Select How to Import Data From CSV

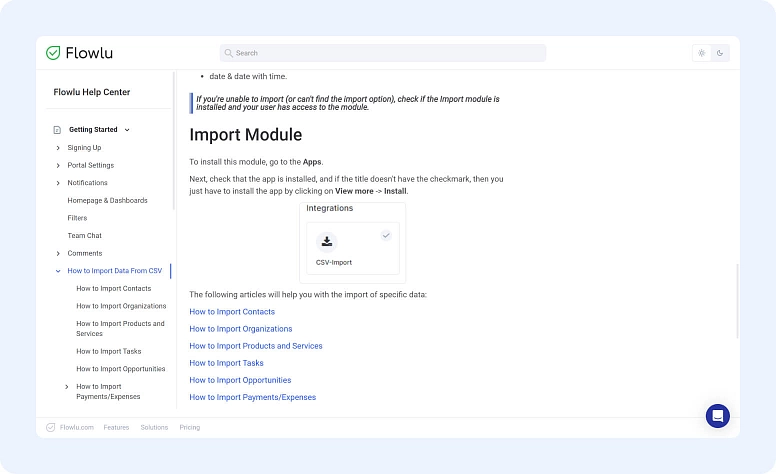(115, 271)
